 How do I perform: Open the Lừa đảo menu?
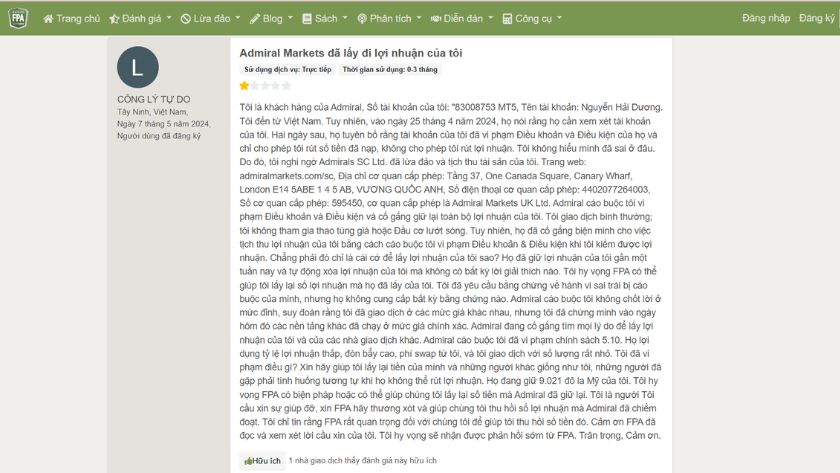tap(209, 18)
